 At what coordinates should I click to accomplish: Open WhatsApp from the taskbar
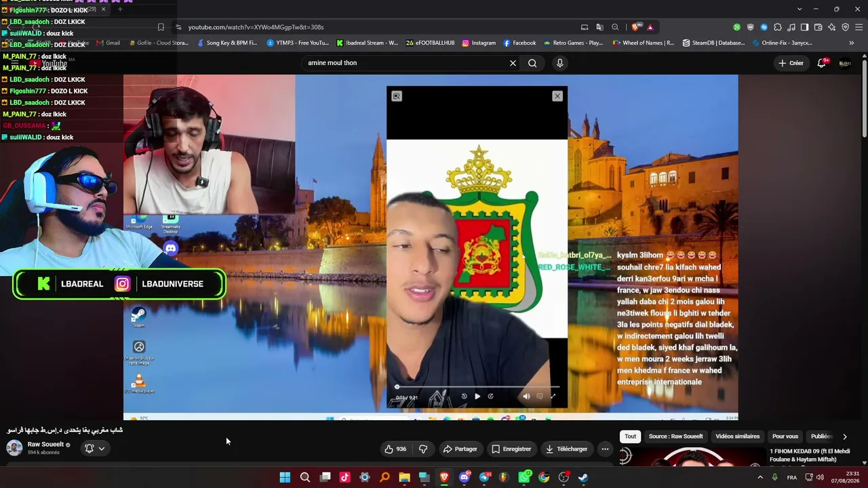click(x=524, y=477)
